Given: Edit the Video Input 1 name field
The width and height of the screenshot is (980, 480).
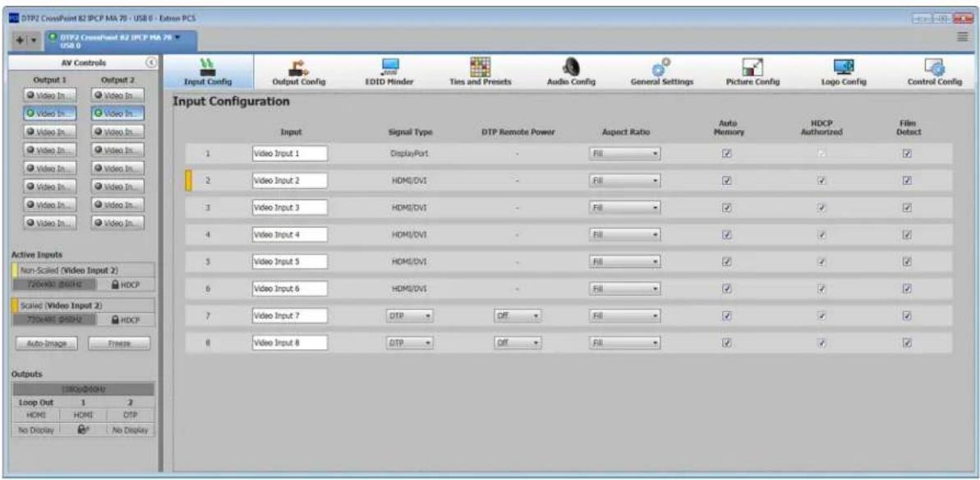Looking at the screenshot, I should [290, 154].
